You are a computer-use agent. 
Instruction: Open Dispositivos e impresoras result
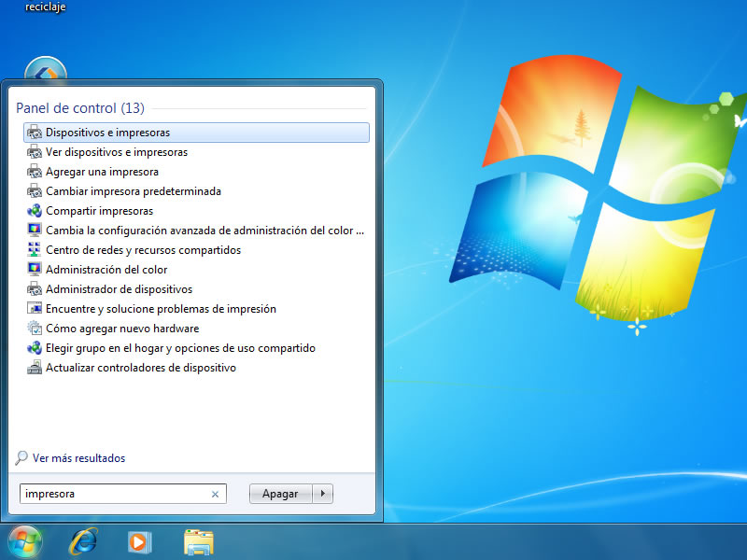point(196,133)
